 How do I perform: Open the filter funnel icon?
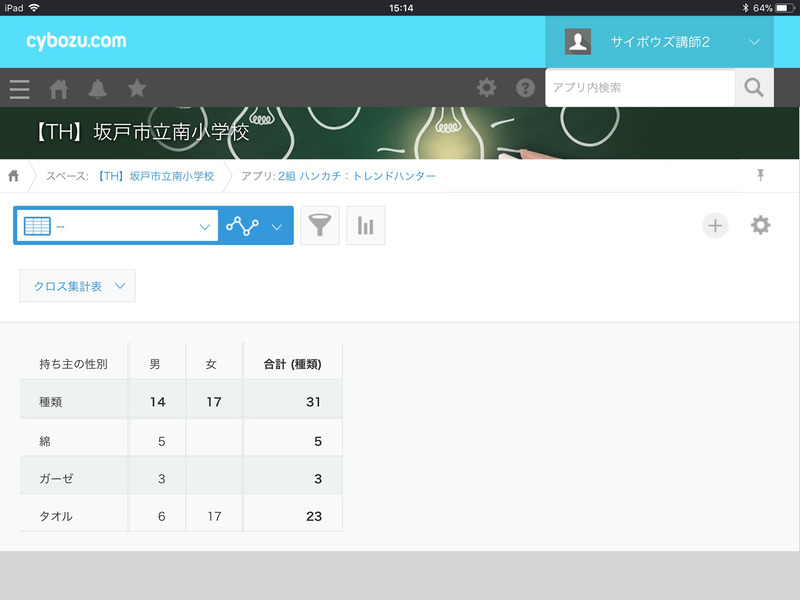(319, 226)
